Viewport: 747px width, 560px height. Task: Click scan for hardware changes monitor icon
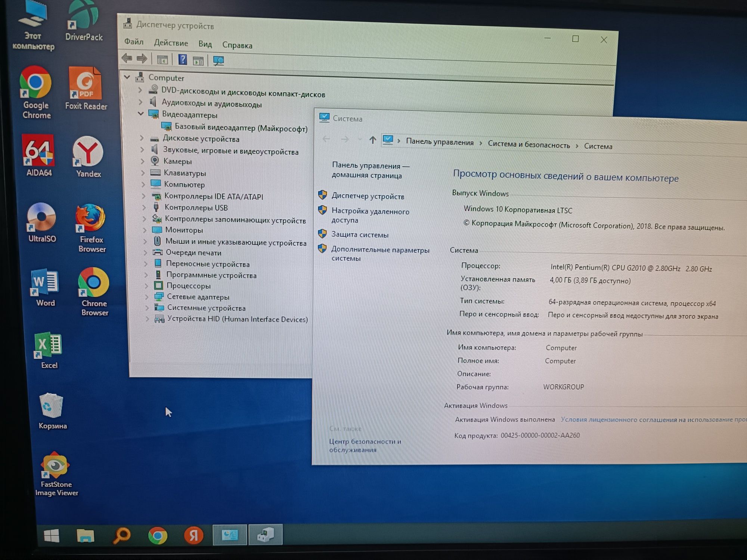tap(218, 61)
